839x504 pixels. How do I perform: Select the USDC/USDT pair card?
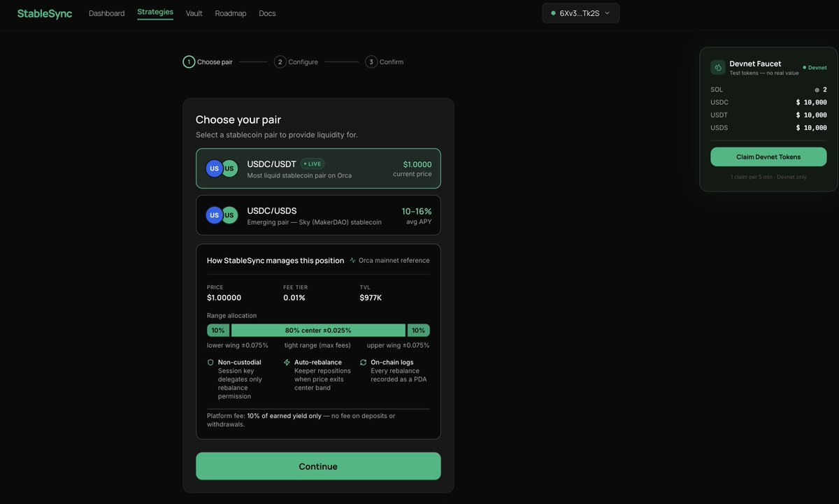tap(318, 168)
